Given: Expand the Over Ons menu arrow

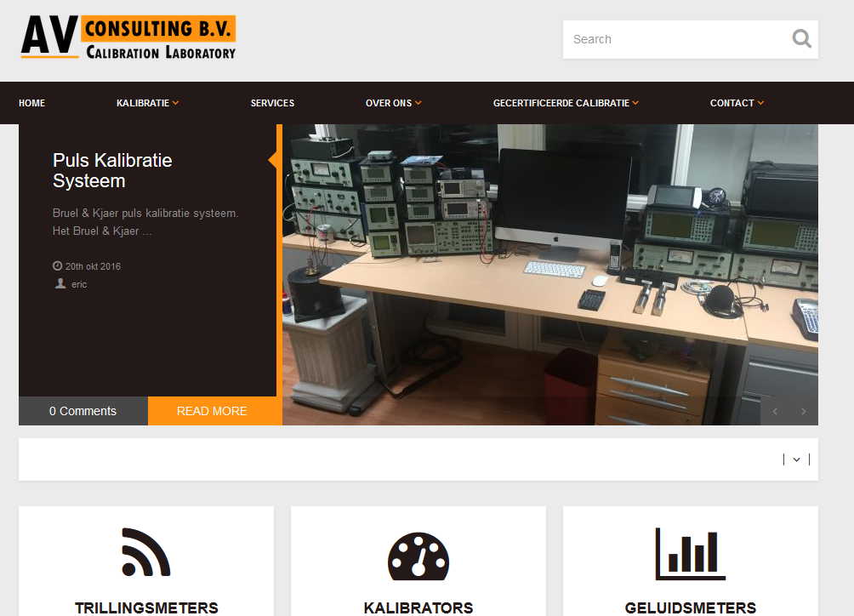Looking at the screenshot, I should point(418,103).
